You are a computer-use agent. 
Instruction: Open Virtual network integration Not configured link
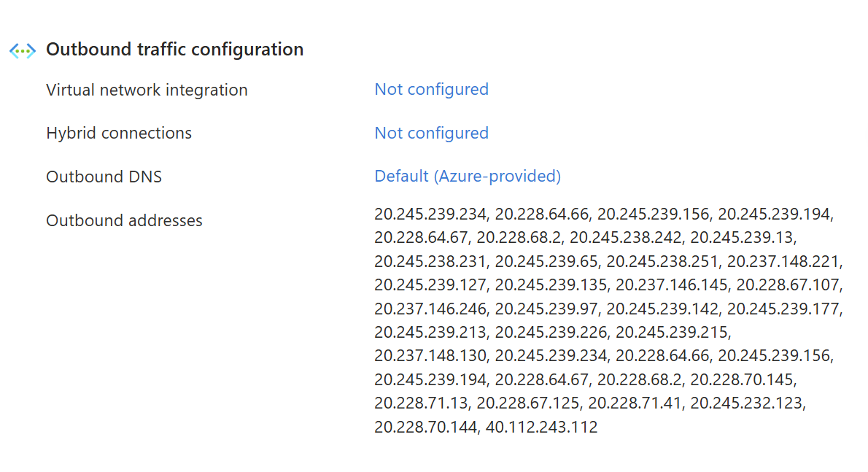point(431,90)
